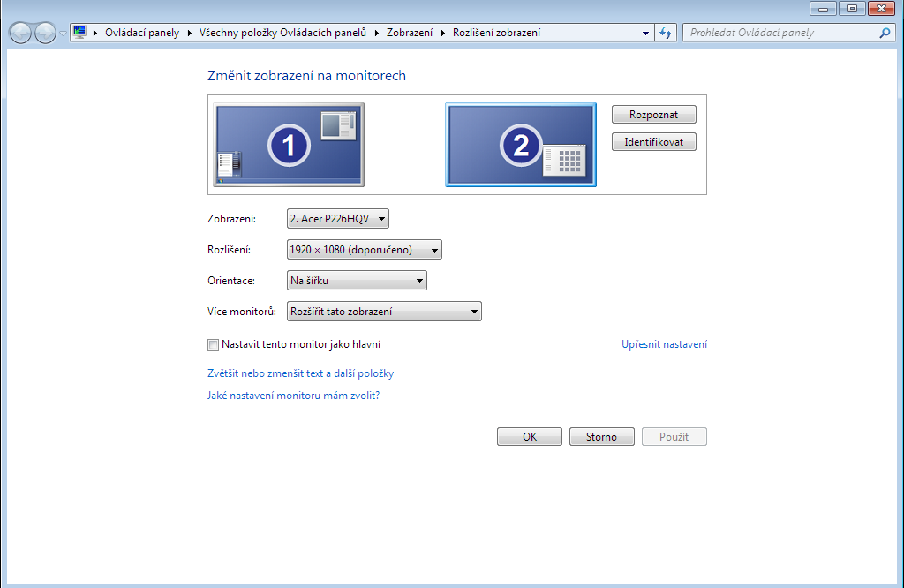The width and height of the screenshot is (904, 588).
Task: Expand arrow after Zobrazení breadcrumb
Action: click(443, 33)
